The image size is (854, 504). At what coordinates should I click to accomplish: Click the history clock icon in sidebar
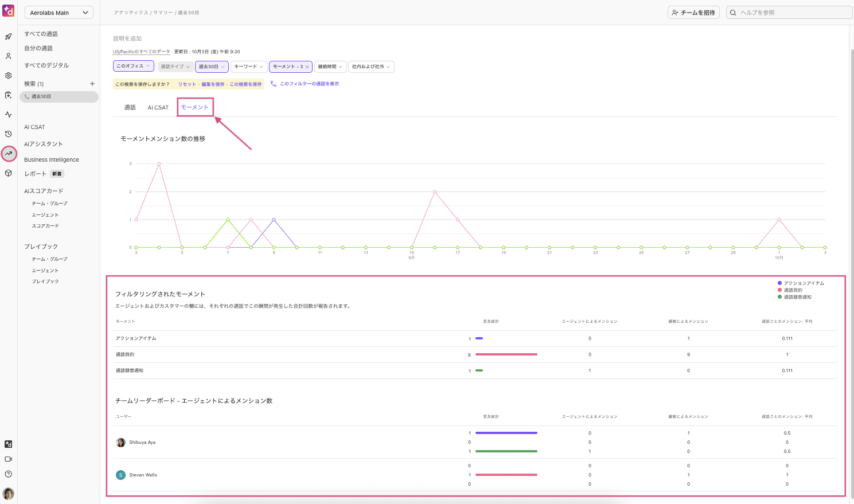click(x=8, y=134)
